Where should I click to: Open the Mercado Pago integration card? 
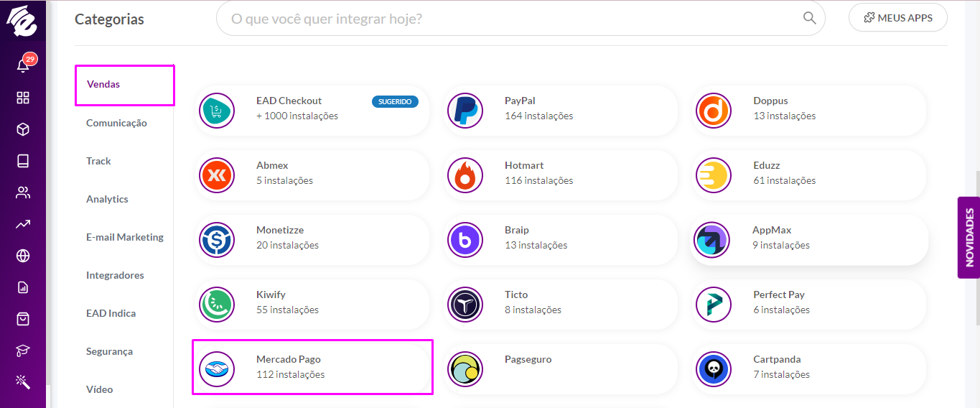[x=313, y=367]
